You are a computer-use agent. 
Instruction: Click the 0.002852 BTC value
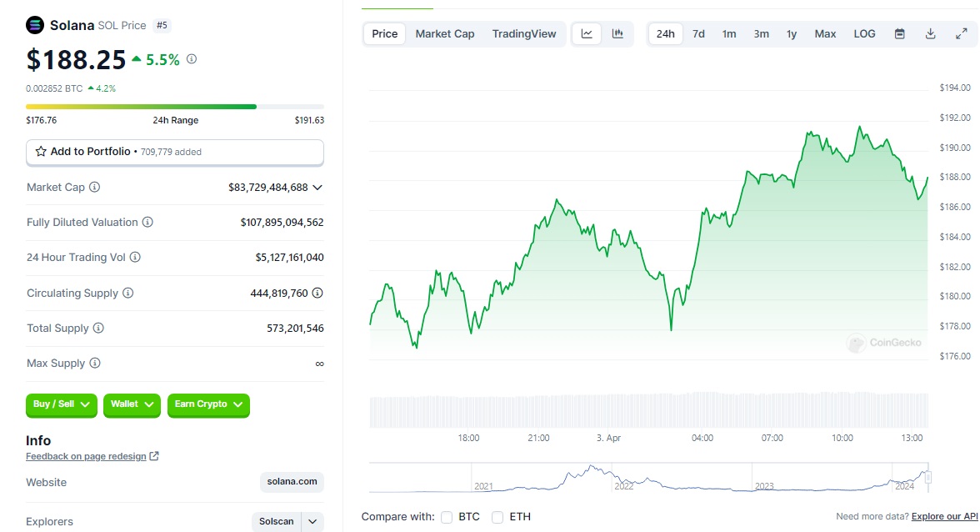[54, 88]
